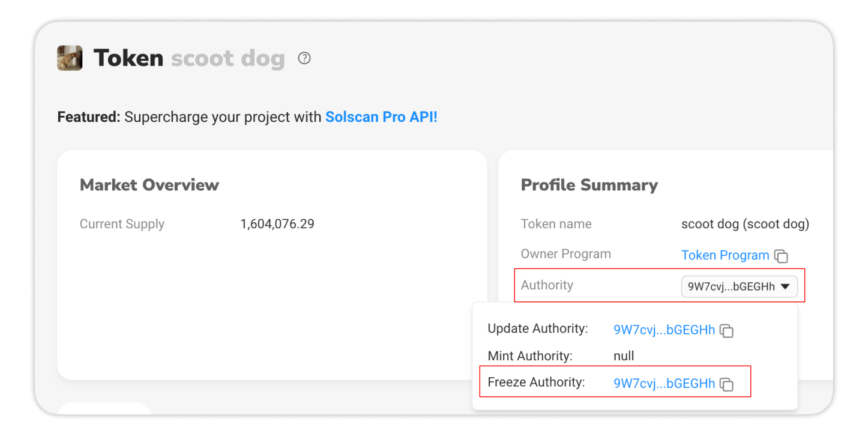Open the Freeze Authority address link
868x436 pixels.
[664, 383]
